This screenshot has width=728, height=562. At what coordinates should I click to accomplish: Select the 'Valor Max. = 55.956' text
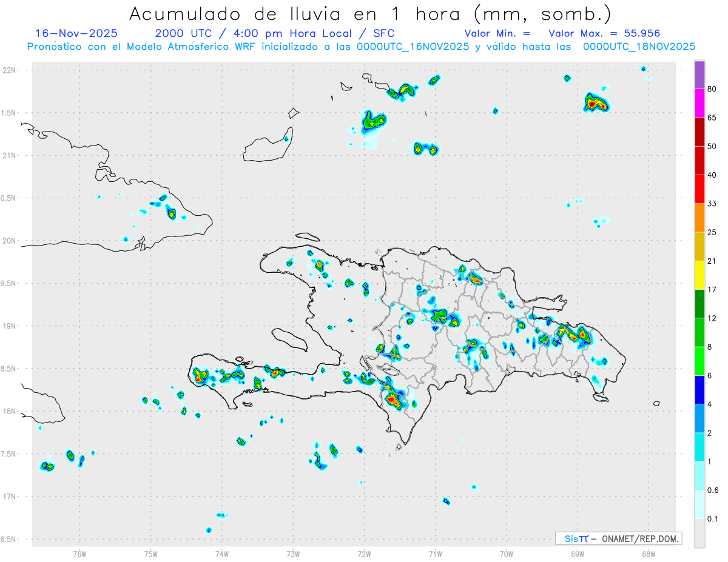pos(604,33)
